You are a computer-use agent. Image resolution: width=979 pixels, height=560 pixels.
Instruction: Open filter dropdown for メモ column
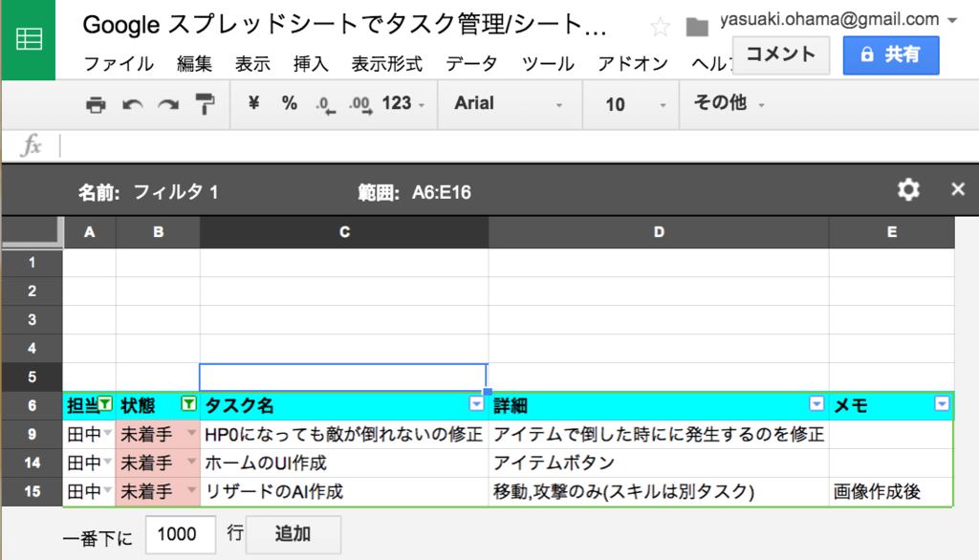pyautogui.click(x=942, y=404)
